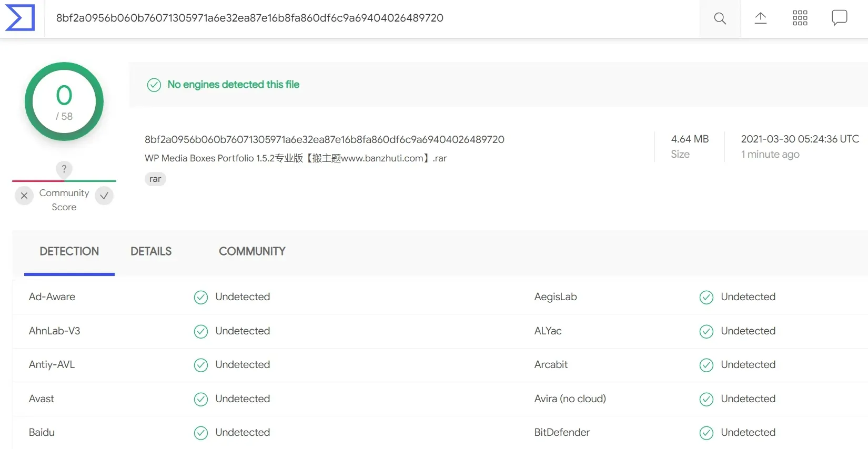868x449 pixels.
Task: Click the ALYac undetected check icon
Action: (706, 331)
